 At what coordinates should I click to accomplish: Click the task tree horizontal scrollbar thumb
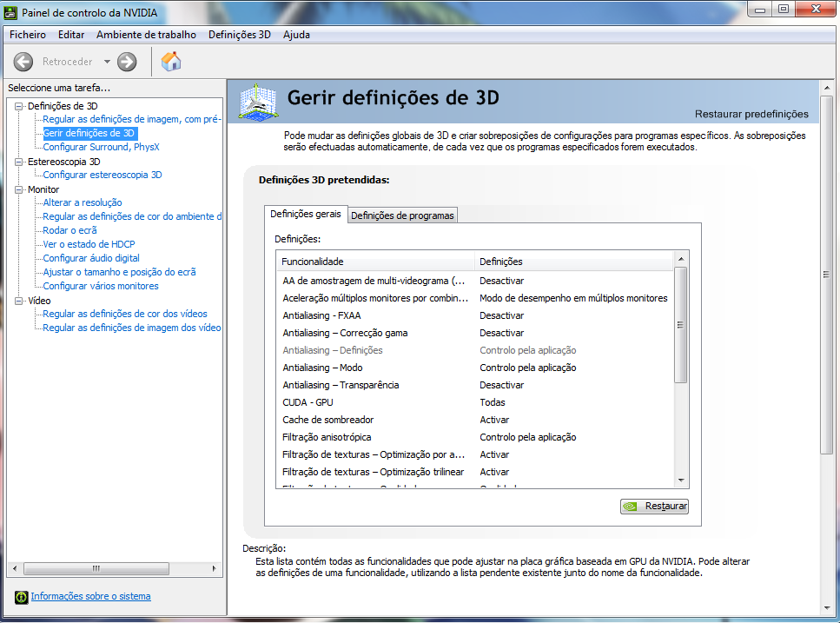[x=96, y=569]
